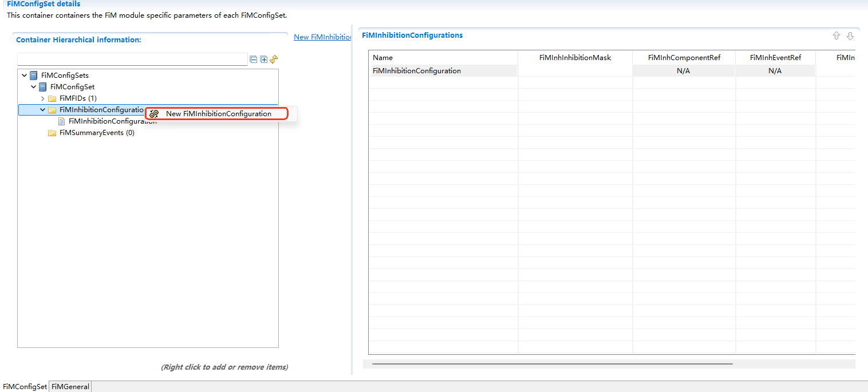Click the FiMInhibitionConfiguration document icon

(x=61, y=121)
